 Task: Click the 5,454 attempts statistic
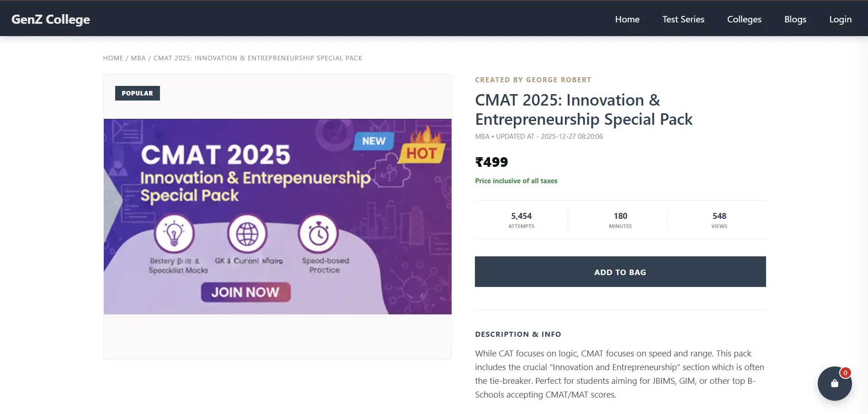click(x=521, y=220)
